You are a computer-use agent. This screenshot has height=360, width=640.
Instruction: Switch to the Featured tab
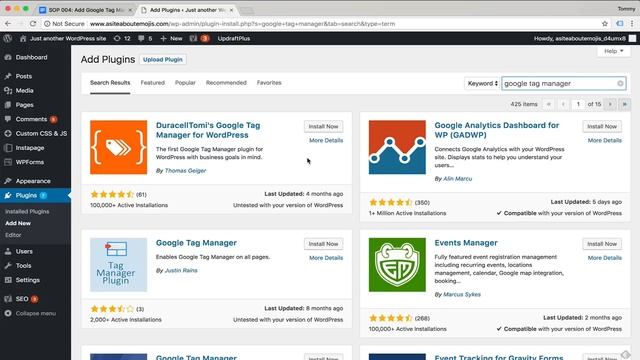pyautogui.click(x=153, y=82)
